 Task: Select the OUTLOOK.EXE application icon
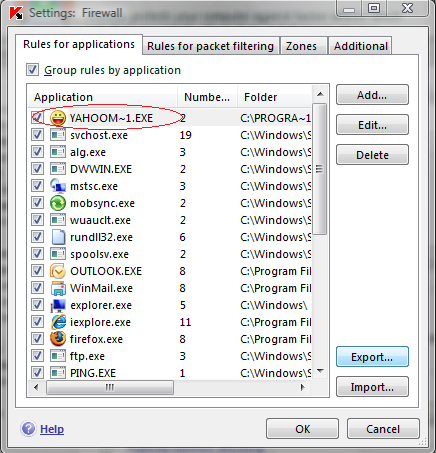58,271
